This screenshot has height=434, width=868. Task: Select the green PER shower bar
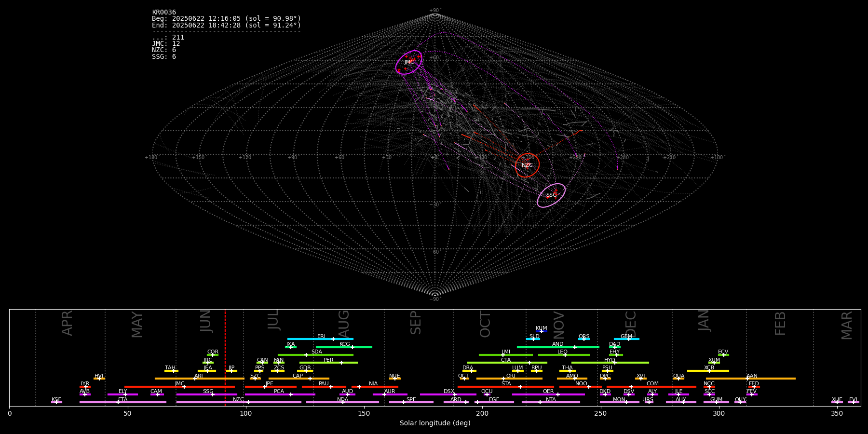pyautogui.click(x=328, y=363)
